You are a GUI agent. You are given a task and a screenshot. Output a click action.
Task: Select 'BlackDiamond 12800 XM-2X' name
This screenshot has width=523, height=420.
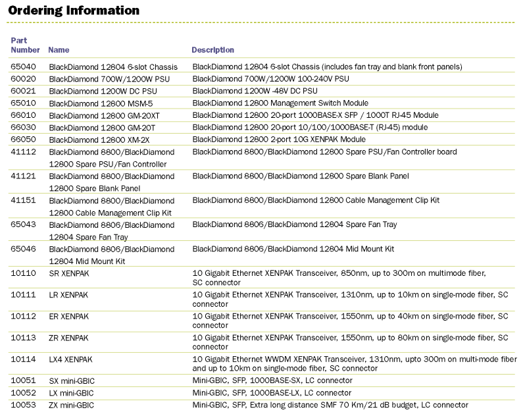click(99, 140)
